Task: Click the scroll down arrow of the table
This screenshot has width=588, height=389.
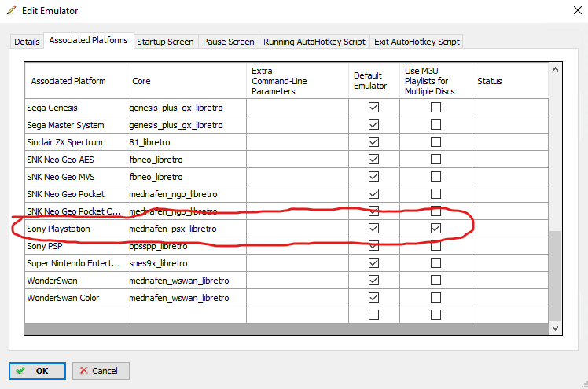Action: point(555,328)
